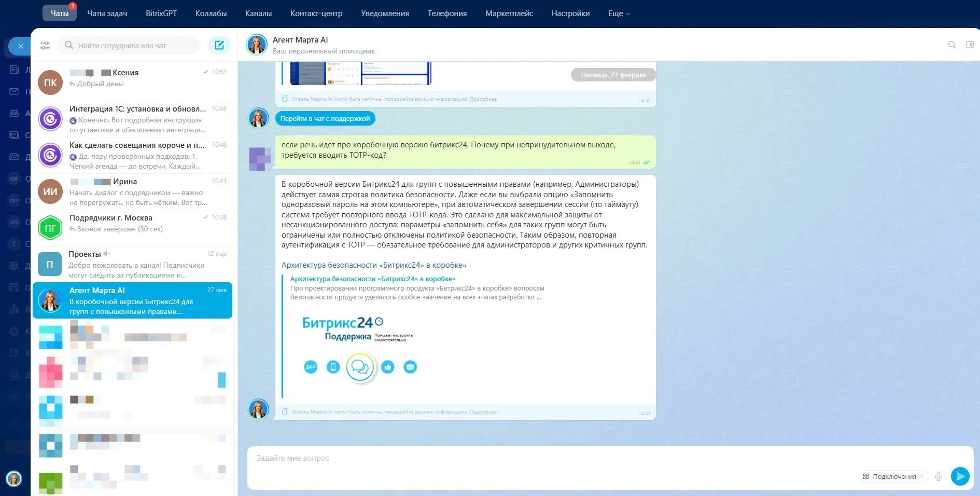Switch to the Контакт-центр tab
The width and height of the screenshot is (980, 496).
(316, 13)
